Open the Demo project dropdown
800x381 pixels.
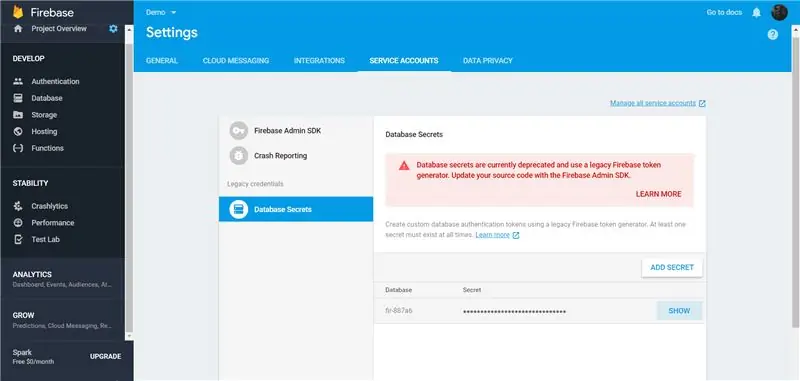(161, 12)
